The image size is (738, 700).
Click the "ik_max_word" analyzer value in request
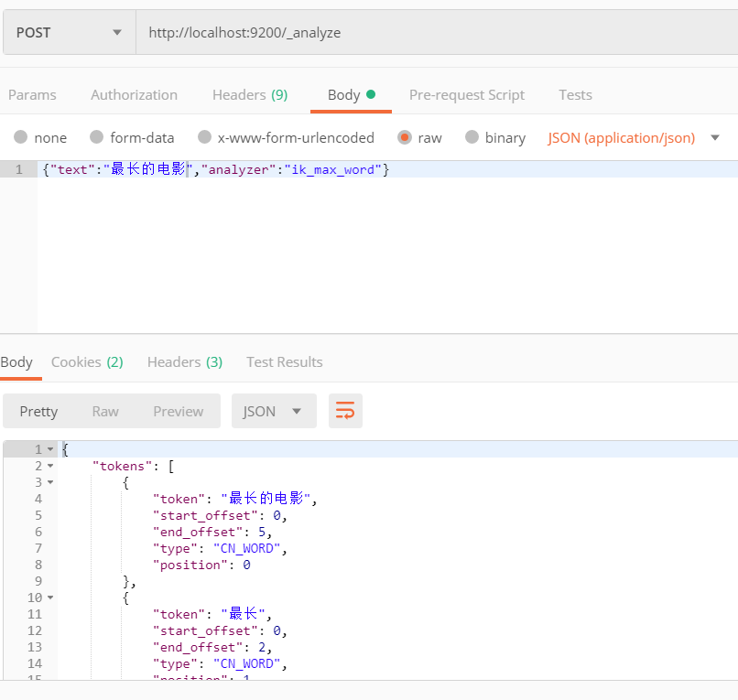click(333, 169)
